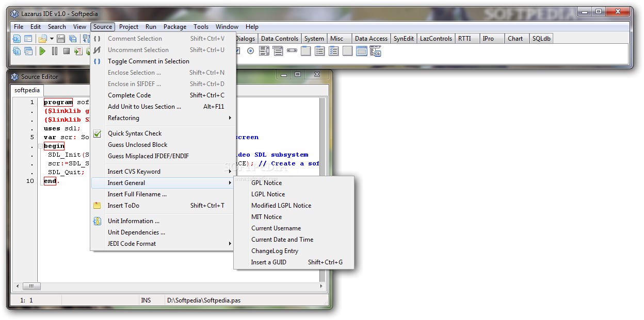Click the View Forms toolbar icon
This screenshot has height=320, width=644.
point(28,51)
